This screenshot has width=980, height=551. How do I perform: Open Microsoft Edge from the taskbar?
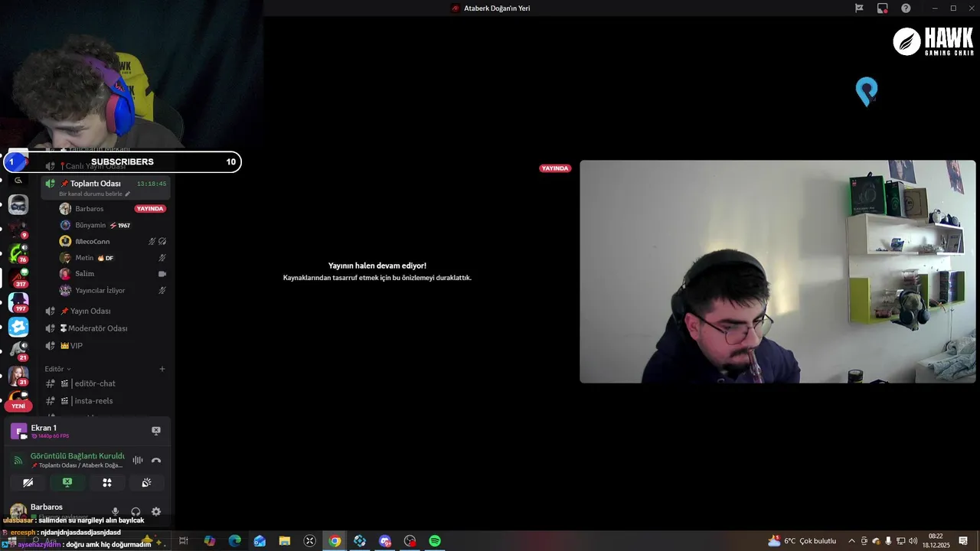pos(234,541)
